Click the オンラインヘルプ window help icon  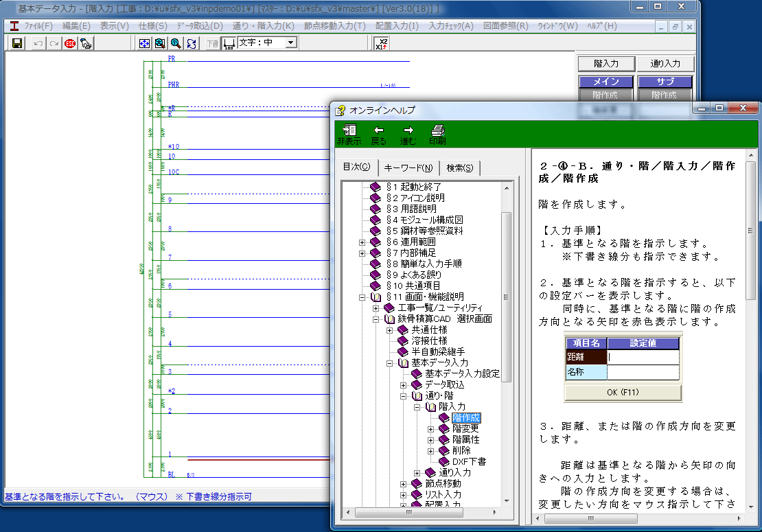point(340,111)
